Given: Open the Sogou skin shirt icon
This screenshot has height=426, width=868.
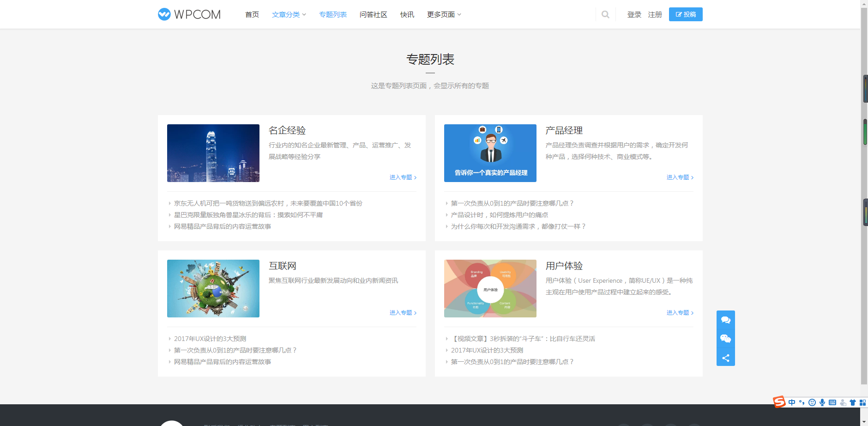Looking at the screenshot, I should 853,402.
